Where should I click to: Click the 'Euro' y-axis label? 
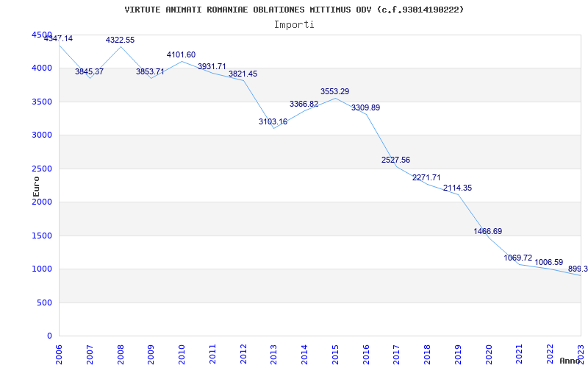pos(36,187)
